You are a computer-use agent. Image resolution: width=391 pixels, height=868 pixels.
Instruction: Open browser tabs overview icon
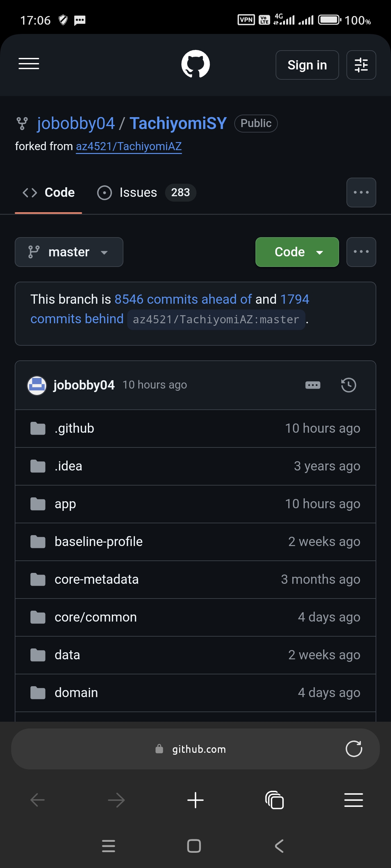click(x=274, y=800)
